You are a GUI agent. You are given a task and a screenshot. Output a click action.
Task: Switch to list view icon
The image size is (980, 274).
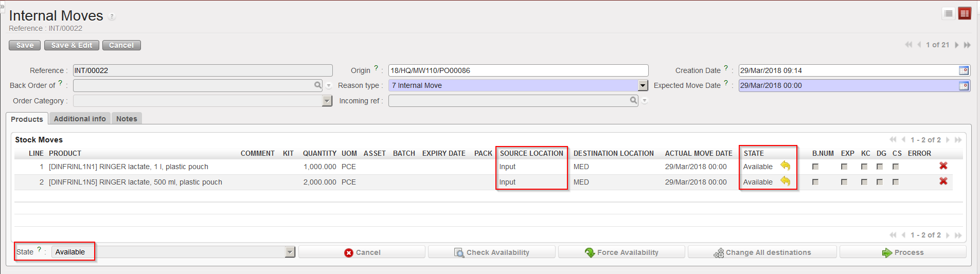[949, 14]
